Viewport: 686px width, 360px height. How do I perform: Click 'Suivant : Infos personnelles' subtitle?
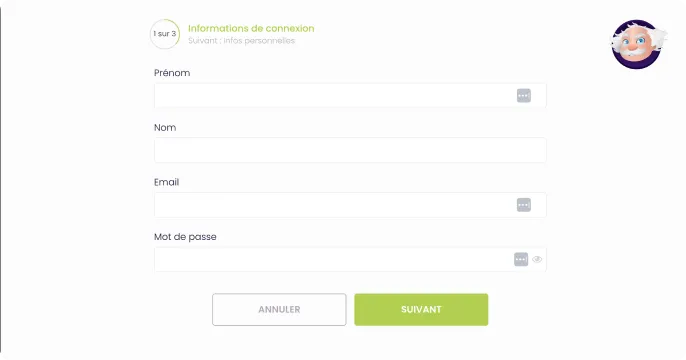pos(242,41)
